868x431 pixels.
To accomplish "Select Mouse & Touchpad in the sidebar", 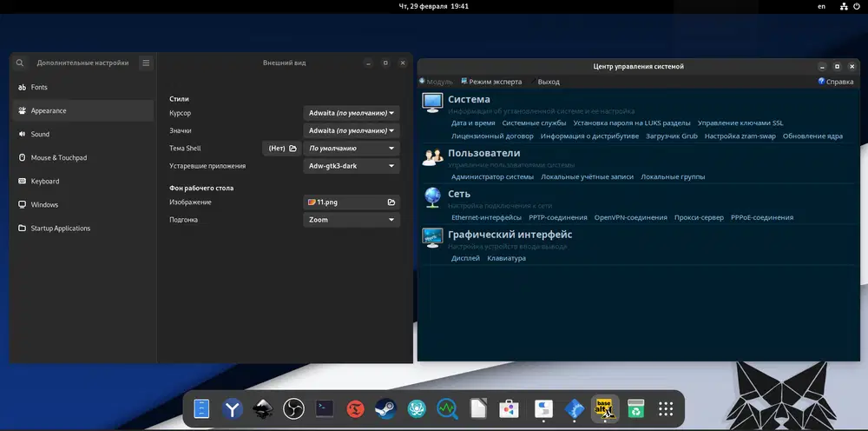I will (59, 158).
